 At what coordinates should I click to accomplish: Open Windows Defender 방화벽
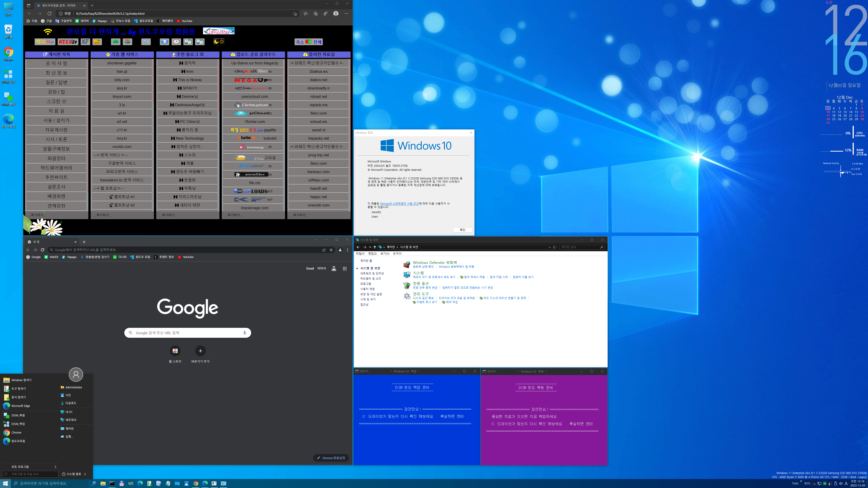(435, 263)
